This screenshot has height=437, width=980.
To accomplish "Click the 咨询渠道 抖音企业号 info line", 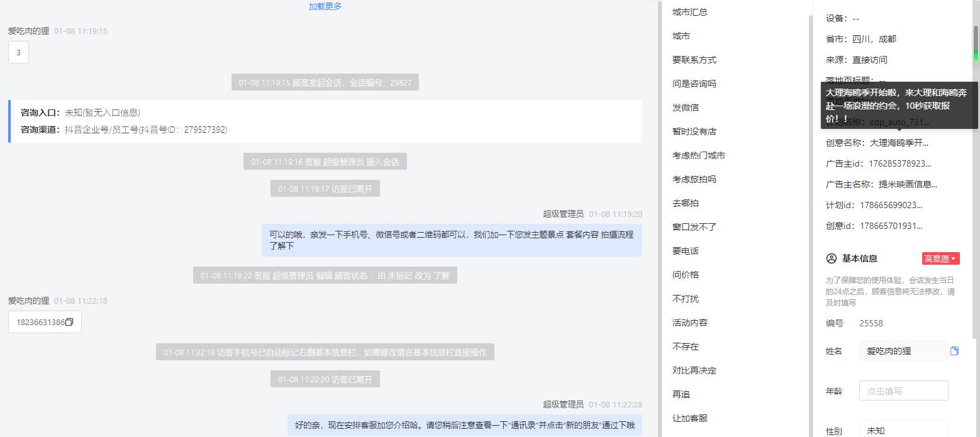I will pos(124,130).
